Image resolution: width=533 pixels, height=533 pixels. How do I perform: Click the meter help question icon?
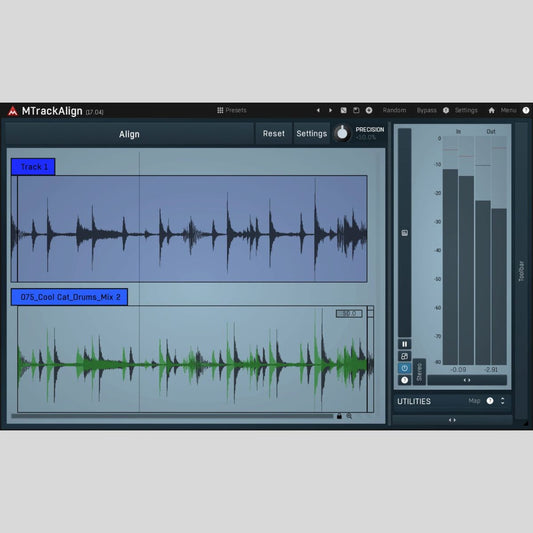[405, 380]
